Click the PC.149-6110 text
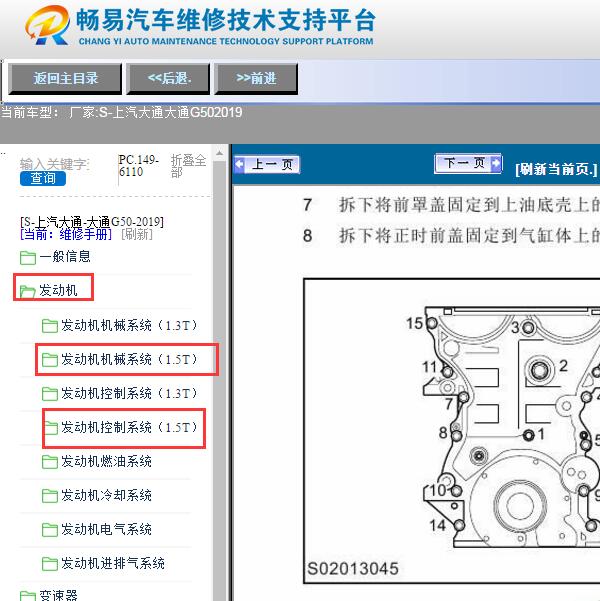Viewport: 600px width, 601px height. [x=138, y=166]
